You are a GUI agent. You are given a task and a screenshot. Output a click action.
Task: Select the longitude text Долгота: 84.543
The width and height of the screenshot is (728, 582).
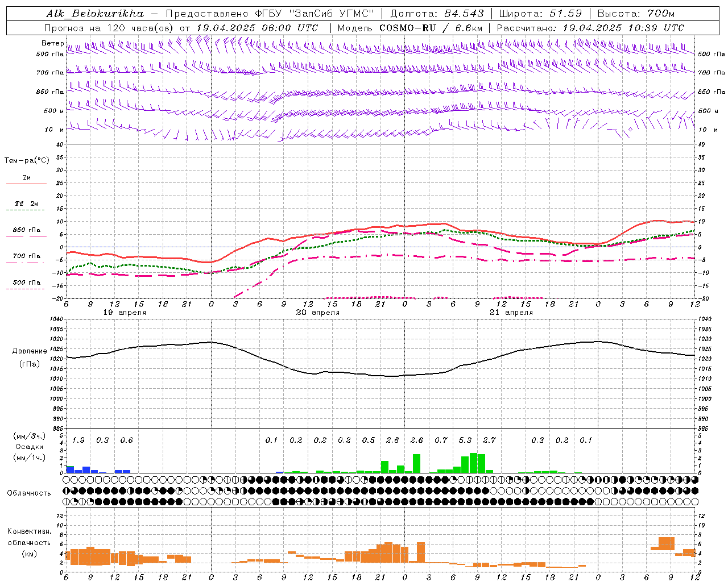pos(437,14)
